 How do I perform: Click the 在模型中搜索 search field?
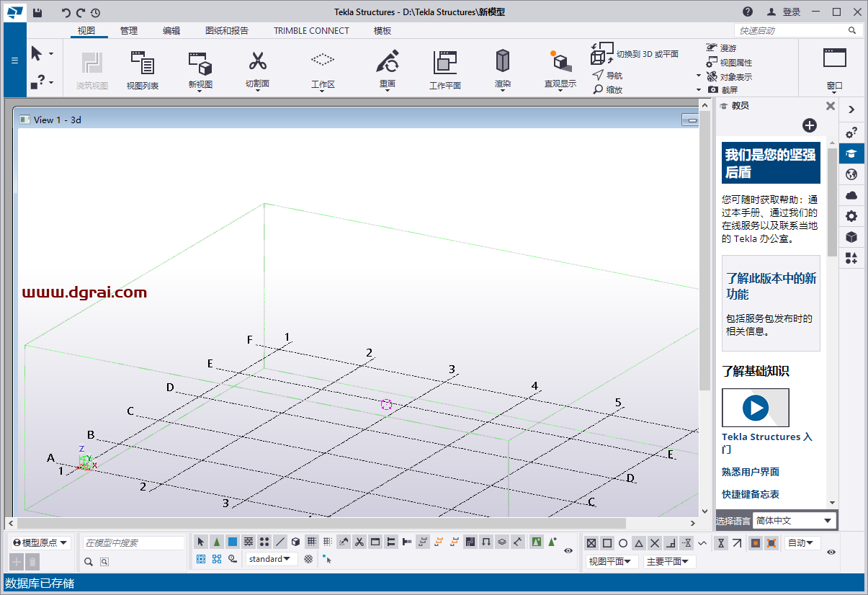point(133,542)
